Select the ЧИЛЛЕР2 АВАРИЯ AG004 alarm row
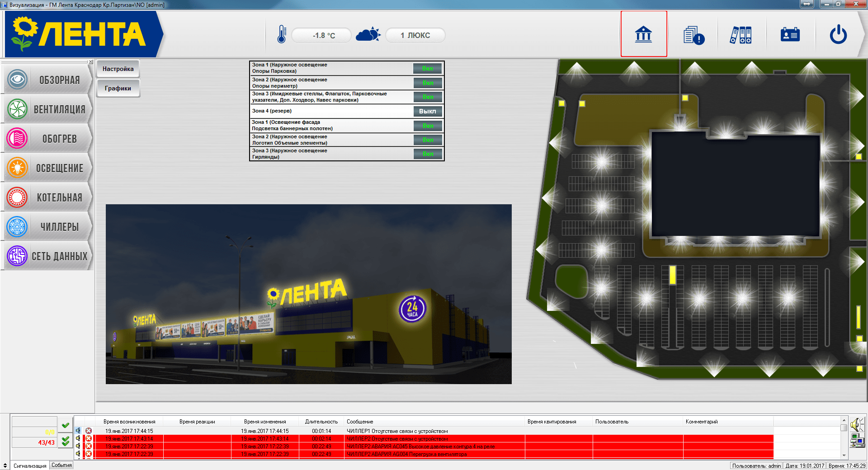868x470 pixels. click(x=424, y=454)
